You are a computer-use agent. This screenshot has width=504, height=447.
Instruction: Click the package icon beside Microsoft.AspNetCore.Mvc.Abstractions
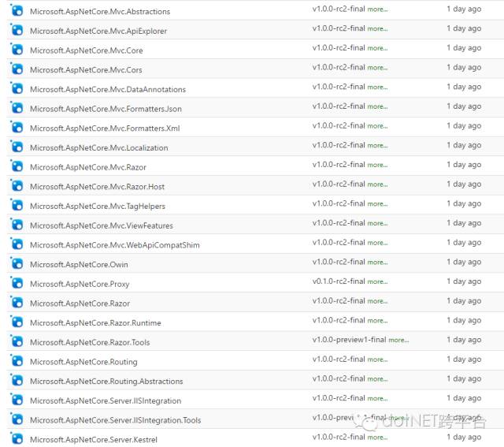pyautogui.click(x=17, y=10)
